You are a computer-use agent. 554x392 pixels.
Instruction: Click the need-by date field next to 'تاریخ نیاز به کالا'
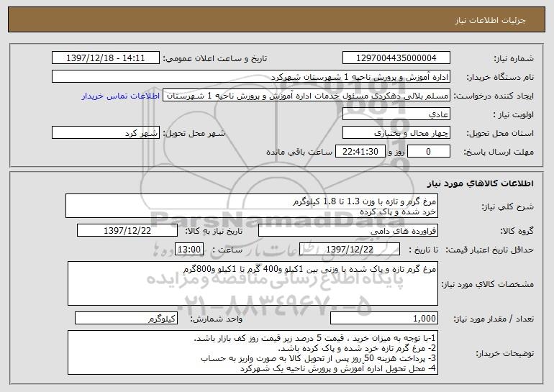coord(127,231)
